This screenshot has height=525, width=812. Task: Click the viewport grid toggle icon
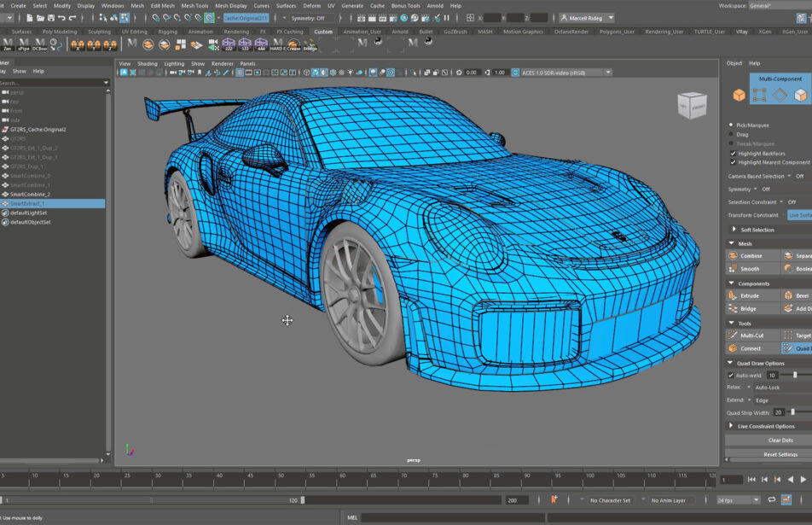coord(240,73)
